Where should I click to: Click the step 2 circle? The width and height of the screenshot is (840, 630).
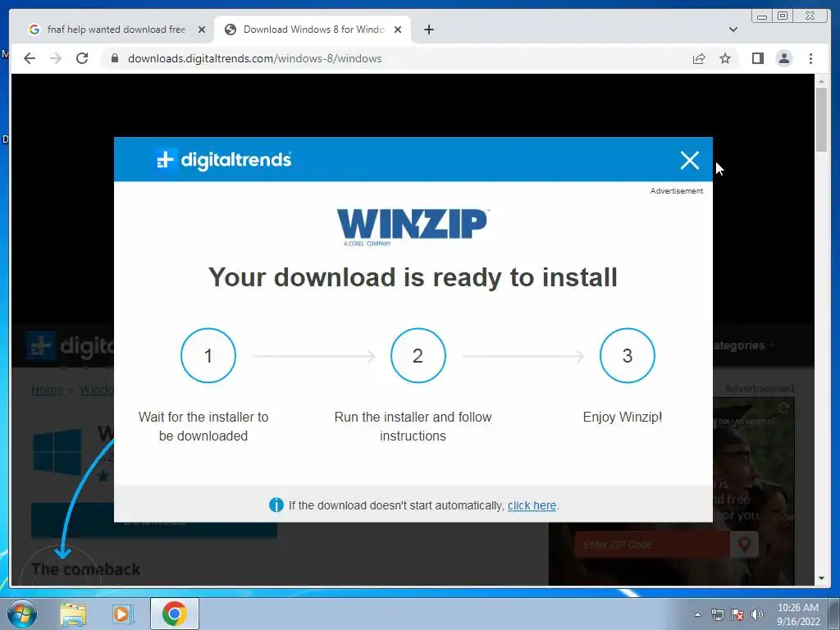[x=418, y=356]
